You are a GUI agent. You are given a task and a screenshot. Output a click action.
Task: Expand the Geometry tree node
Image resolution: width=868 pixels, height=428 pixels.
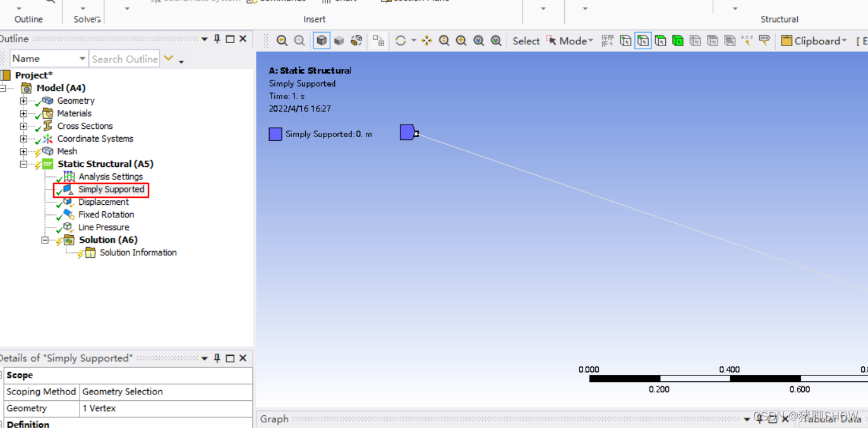tap(23, 101)
